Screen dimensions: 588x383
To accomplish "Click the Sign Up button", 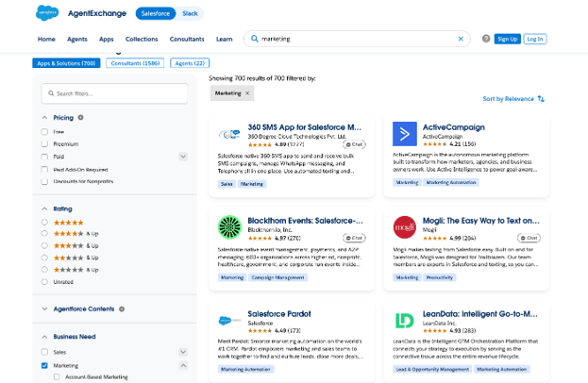I will [x=508, y=39].
